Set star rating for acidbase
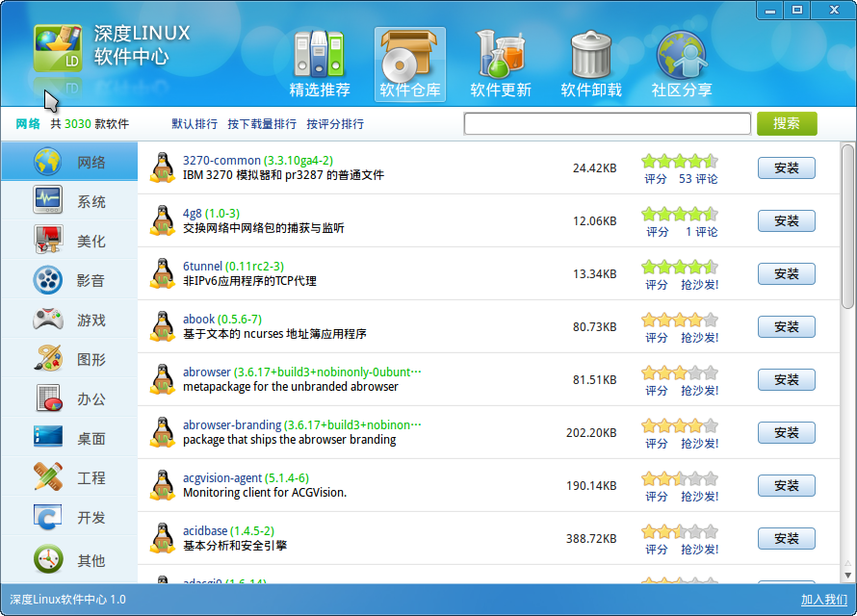The image size is (857, 616). 680,531
